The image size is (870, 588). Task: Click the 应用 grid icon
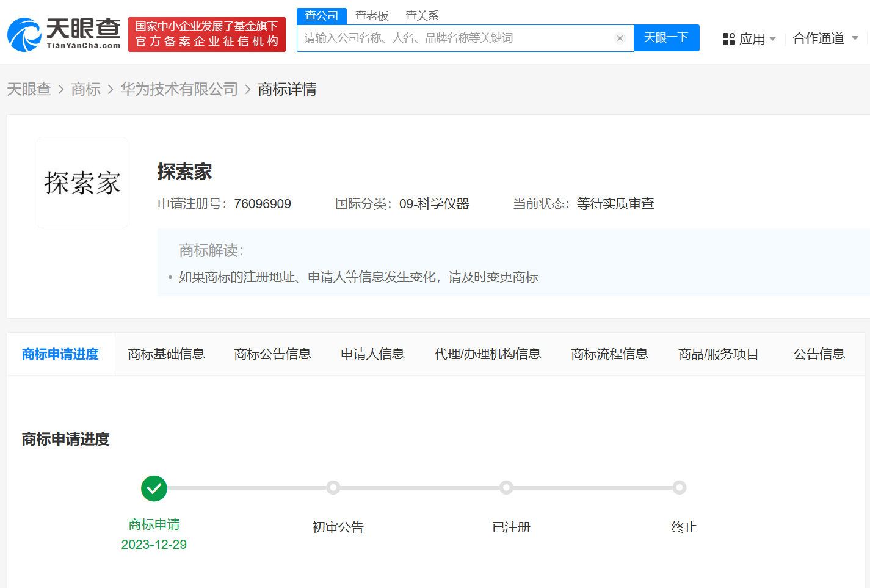[728, 39]
